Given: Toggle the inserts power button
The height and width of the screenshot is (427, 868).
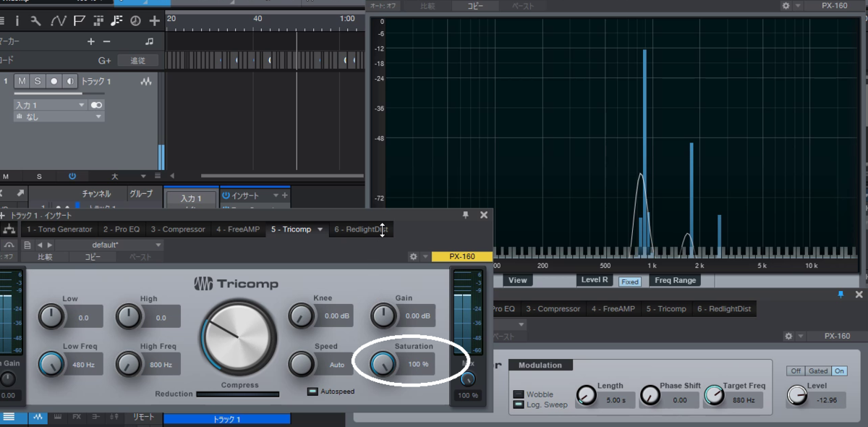Looking at the screenshot, I should pyautogui.click(x=226, y=195).
